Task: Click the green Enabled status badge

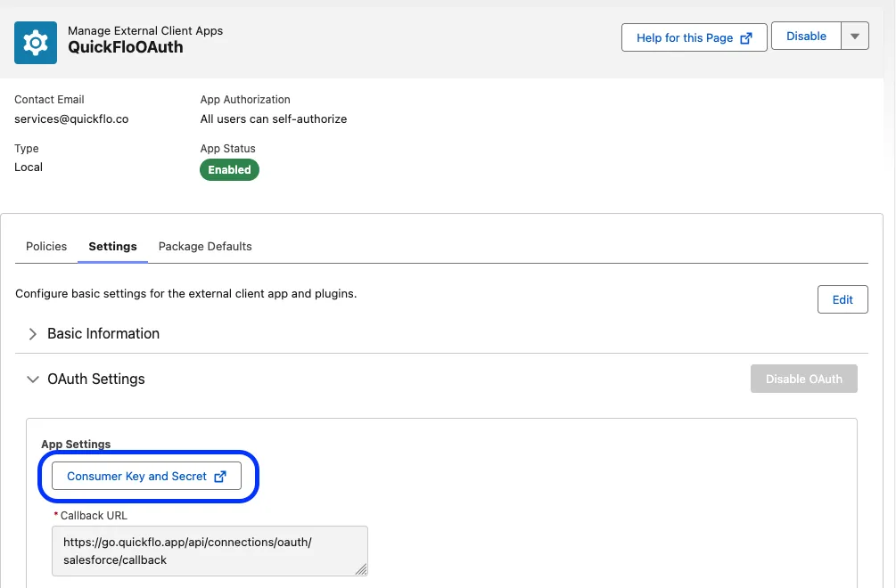Action: [229, 169]
